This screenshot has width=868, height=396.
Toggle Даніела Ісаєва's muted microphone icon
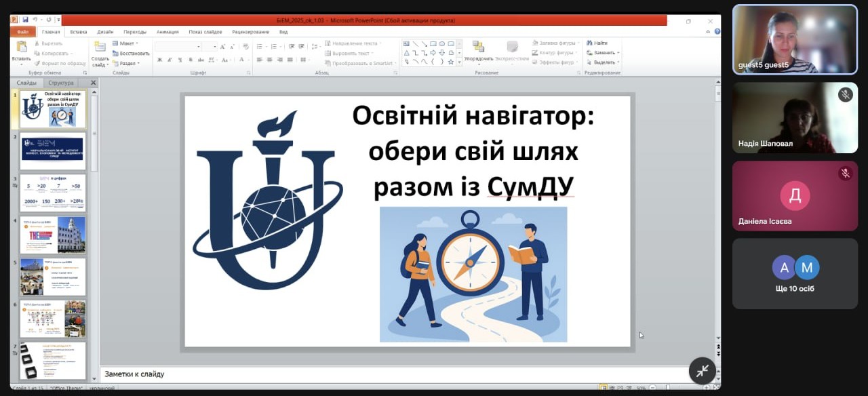(845, 174)
